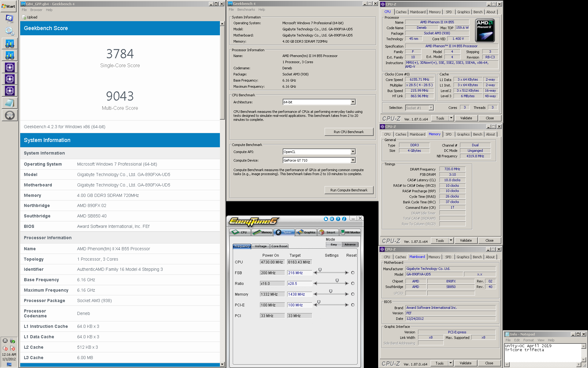
Task: Click show desktop icon below the clock
Action: coord(9,365)
